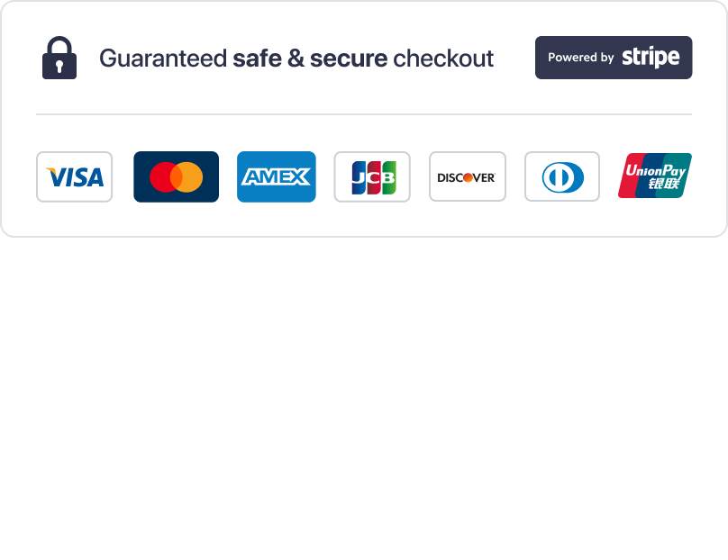Screen dimensions: 728x560
Task: Choose the Mastercard payment icon
Action: [176, 177]
